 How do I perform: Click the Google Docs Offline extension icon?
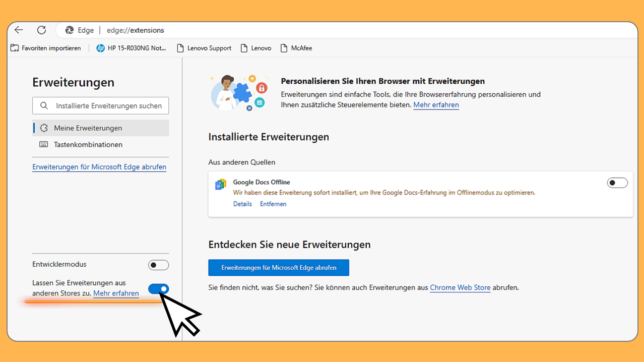221,185
